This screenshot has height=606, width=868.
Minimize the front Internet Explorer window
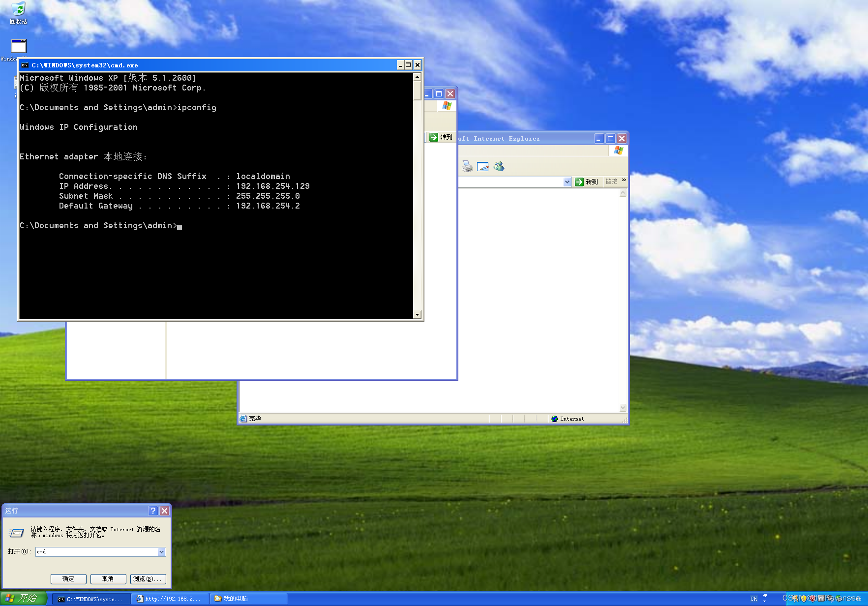coord(599,139)
